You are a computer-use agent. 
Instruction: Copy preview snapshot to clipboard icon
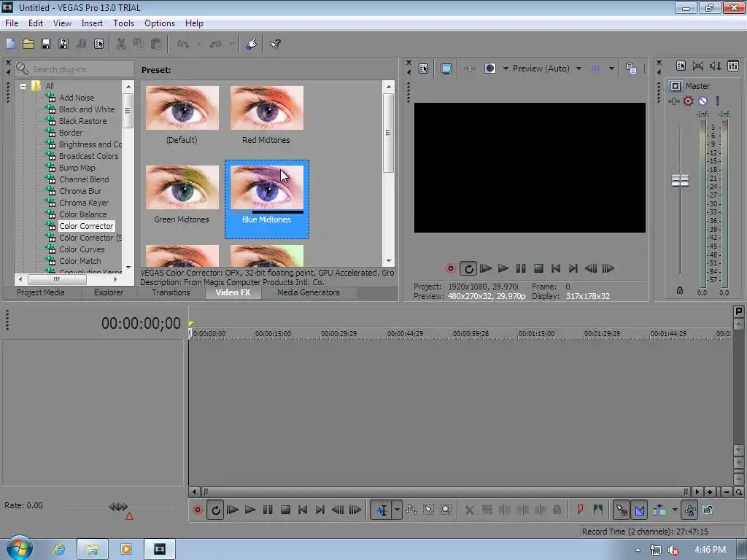[x=631, y=69]
